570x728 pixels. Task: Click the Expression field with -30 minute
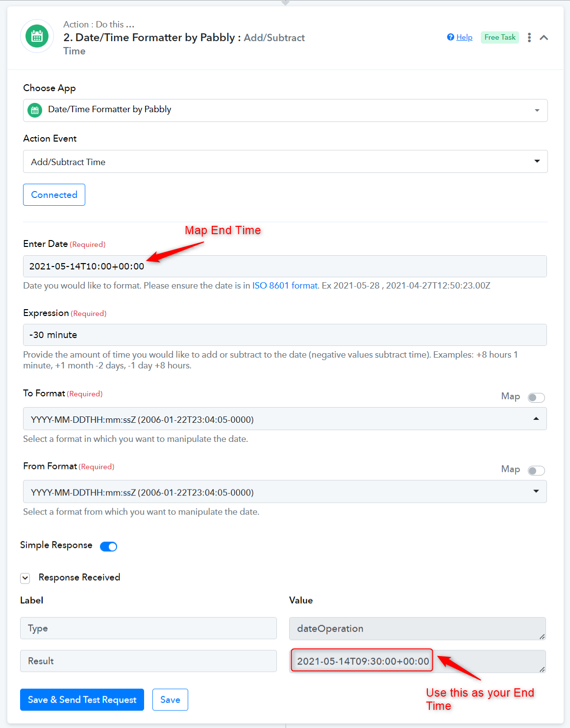pyautogui.click(x=285, y=335)
